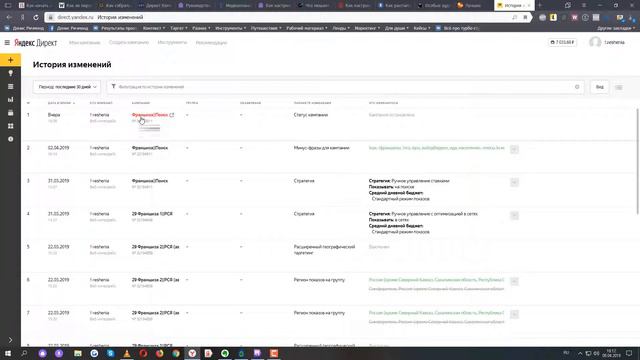
Task: Click the column settings icon beside Вид
Action: tap(619, 87)
